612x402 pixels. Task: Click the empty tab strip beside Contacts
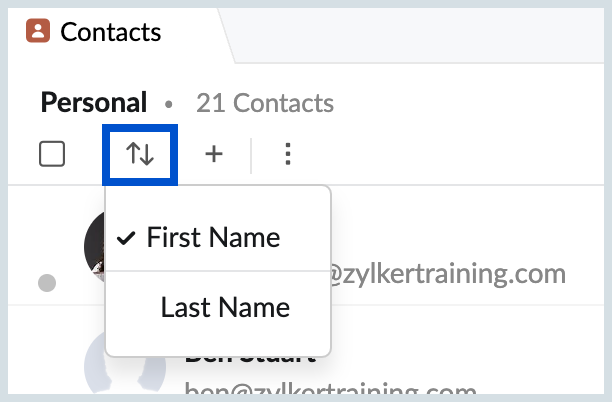(420, 31)
